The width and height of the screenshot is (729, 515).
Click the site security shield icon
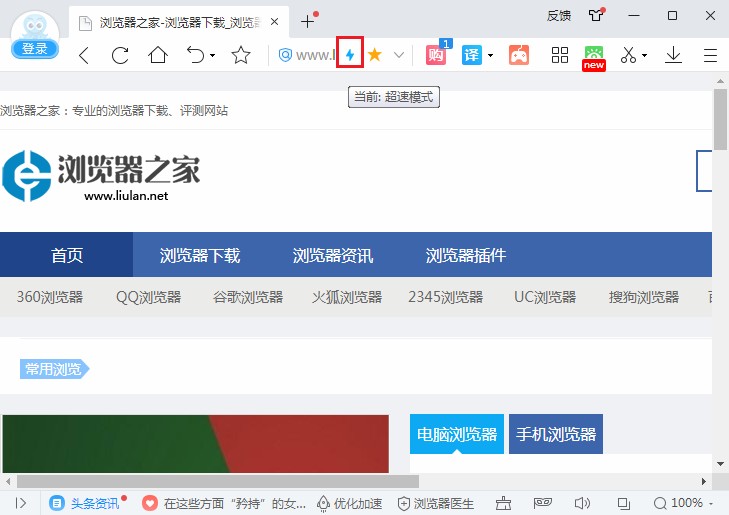coord(285,55)
